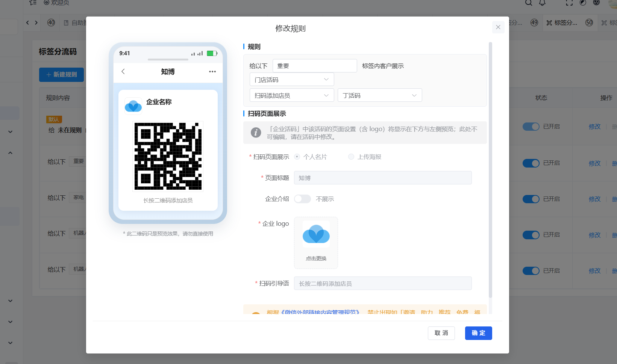This screenshot has width=617, height=364.
Task: Click the 标签分流码 page title
Action: point(58,52)
